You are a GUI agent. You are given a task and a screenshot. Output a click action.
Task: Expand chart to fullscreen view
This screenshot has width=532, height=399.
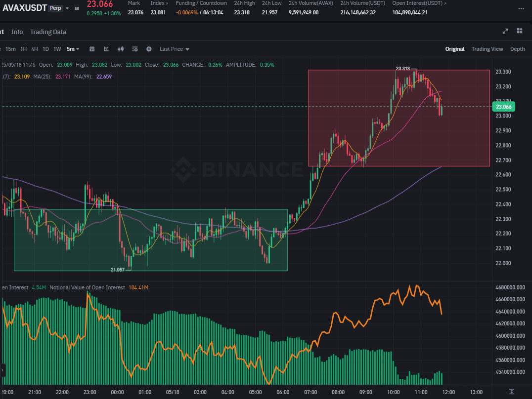[x=505, y=31]
